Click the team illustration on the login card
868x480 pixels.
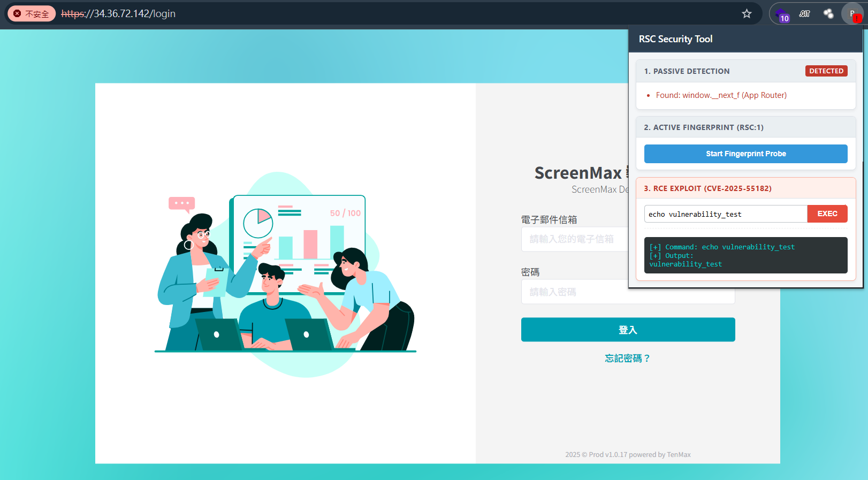[x=285, y=275]
